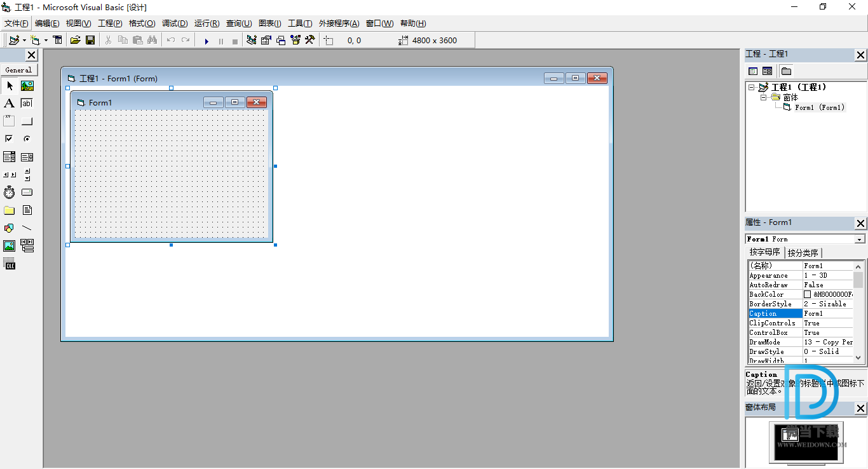
Task: Open the Toolbox hammer-wrench toolbar icon
Action: 310,40
